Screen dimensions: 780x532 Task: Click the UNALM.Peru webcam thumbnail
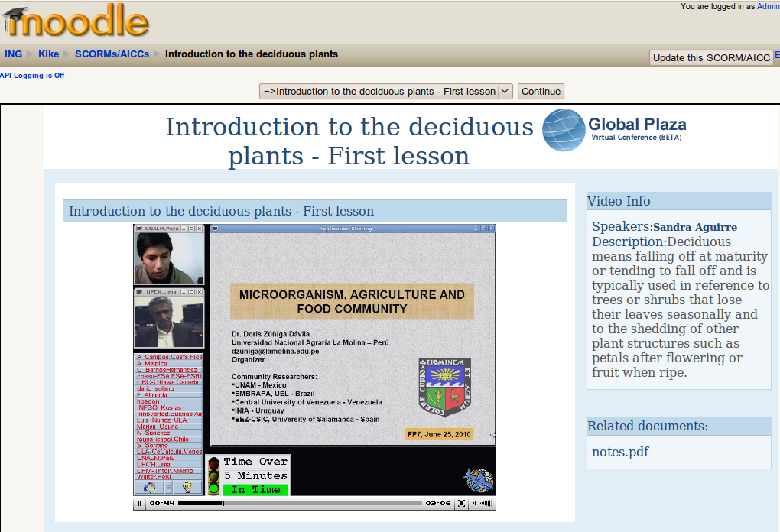point(169,258)
